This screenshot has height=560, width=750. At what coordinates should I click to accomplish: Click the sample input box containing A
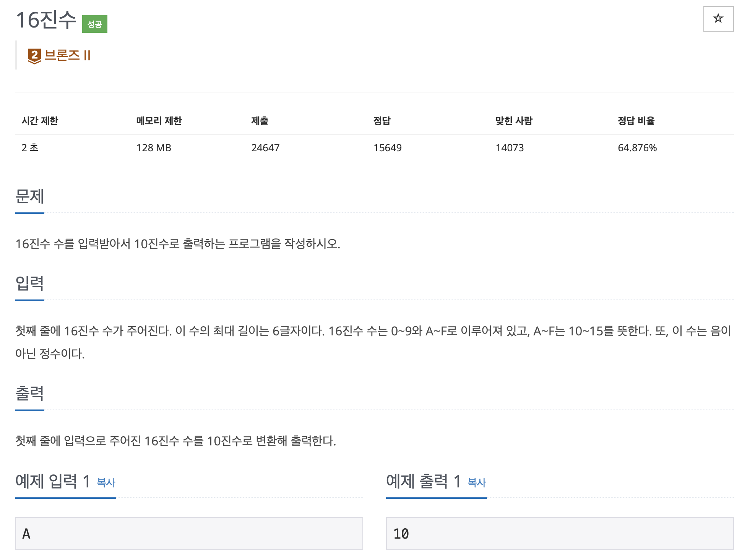tap(189, 533)
